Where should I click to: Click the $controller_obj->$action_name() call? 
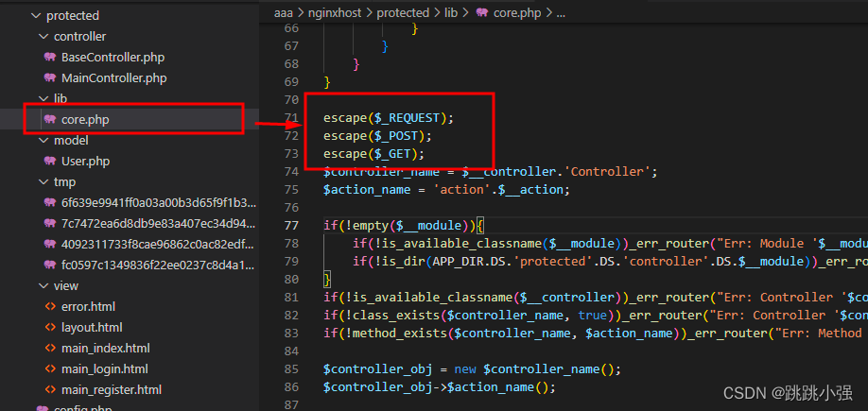440,386
